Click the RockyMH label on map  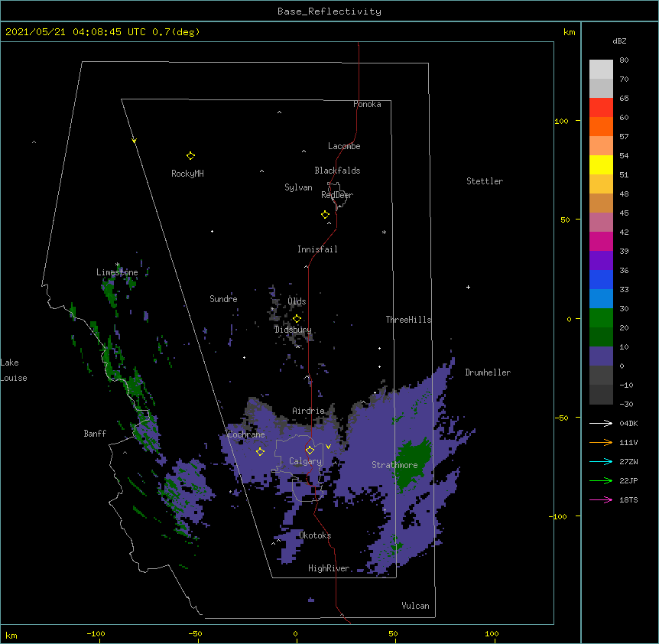click(x=187, y=174)
